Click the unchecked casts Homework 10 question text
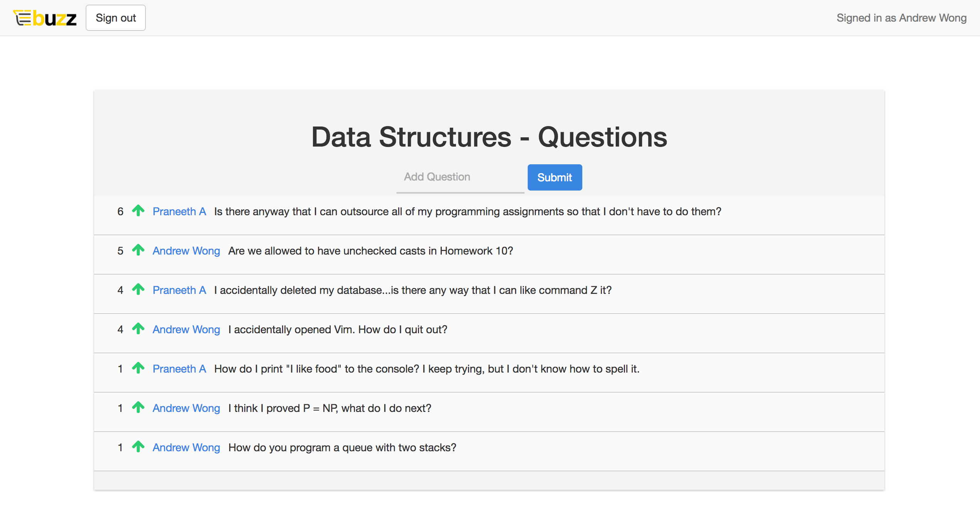The width and height of the screenshot is (980, 523). [x=370, y=251]
